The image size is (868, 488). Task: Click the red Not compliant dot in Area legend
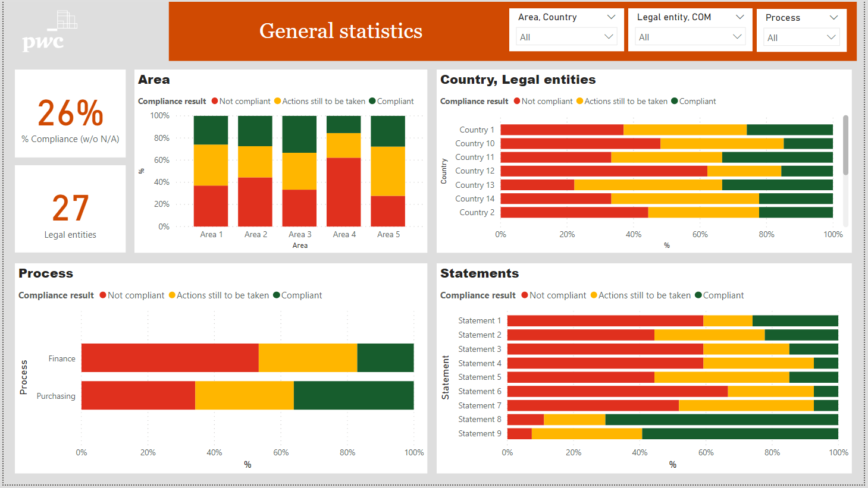click(x=215, y=101)
